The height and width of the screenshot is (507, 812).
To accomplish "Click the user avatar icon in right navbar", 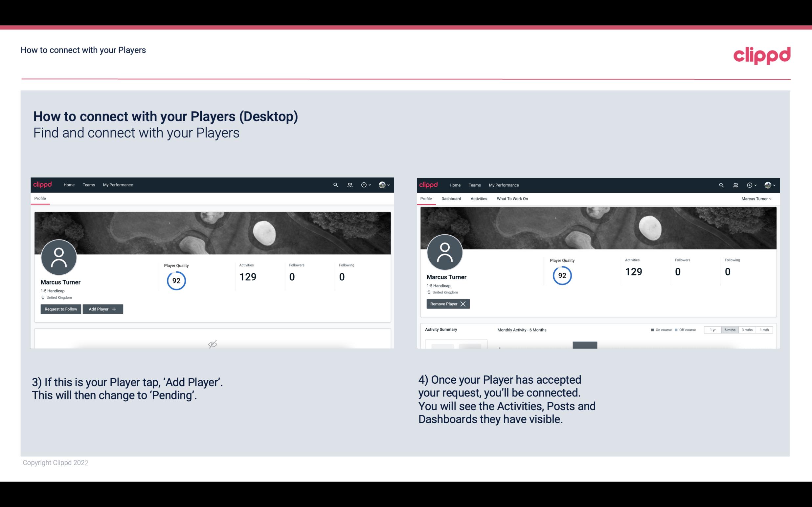I will (x=767, y=185).
